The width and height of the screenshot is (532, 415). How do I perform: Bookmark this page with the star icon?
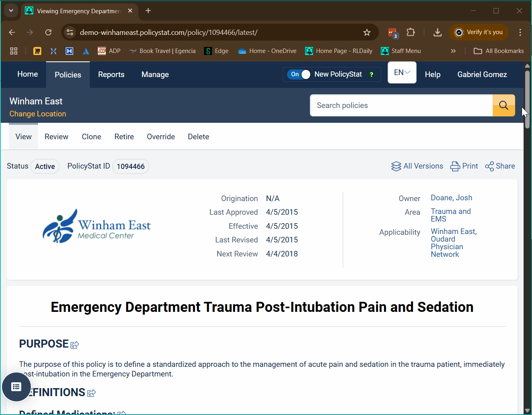[x=367, y=33]
